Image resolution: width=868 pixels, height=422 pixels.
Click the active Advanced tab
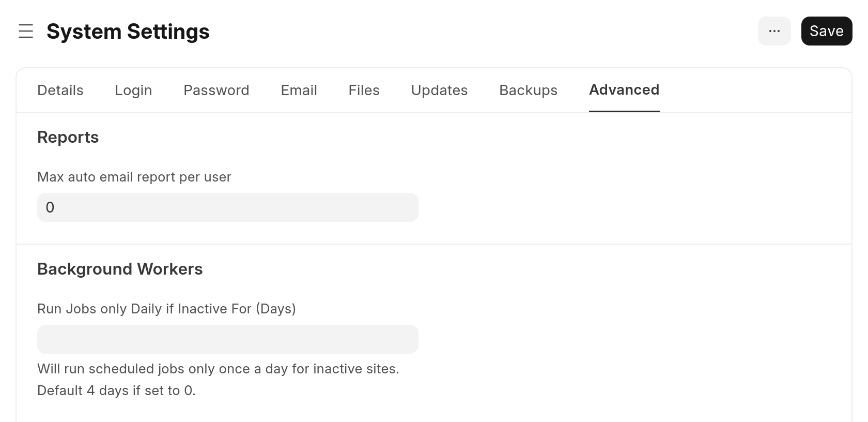pos(624,90)
